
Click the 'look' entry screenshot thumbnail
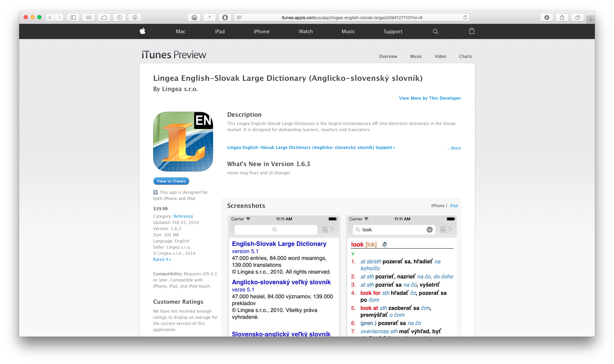coord(402,276)
